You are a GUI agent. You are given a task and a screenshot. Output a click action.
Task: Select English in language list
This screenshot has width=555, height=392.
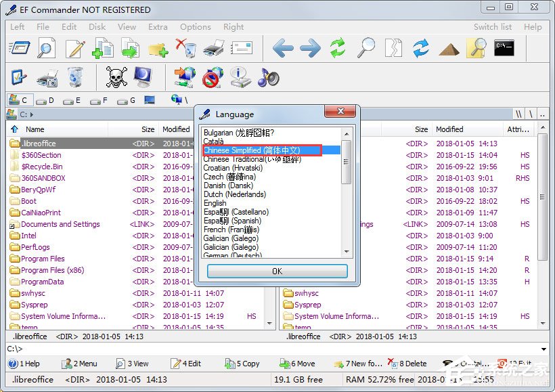coord(215,203)
